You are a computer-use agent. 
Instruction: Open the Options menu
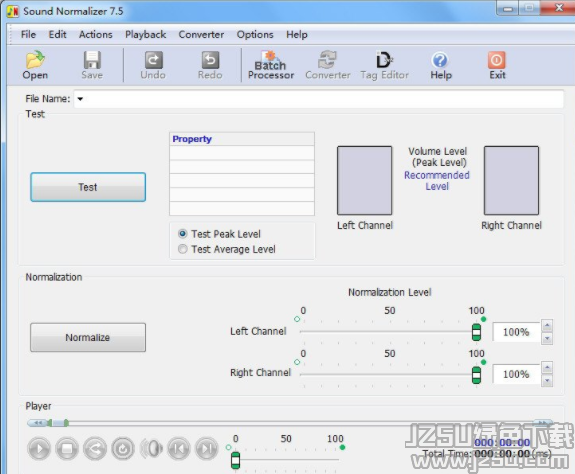(x=255, y=34)
